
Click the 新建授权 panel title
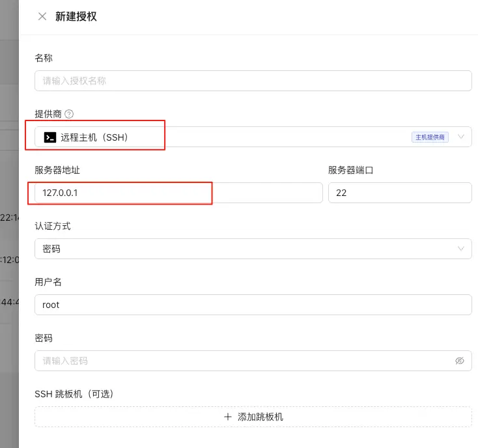click(76, 17)
